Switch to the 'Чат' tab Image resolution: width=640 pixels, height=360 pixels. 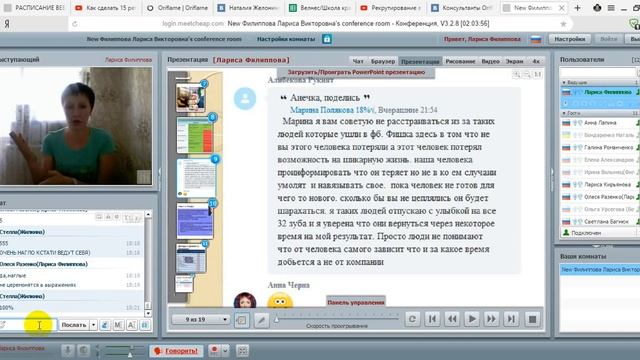(358, 61)
